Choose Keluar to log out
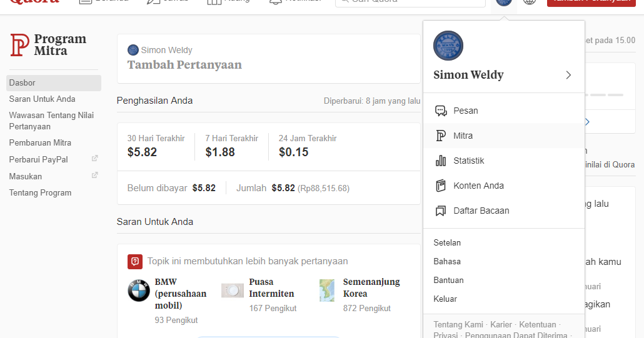This screenshot has height=338, width=644. point(445,299)
